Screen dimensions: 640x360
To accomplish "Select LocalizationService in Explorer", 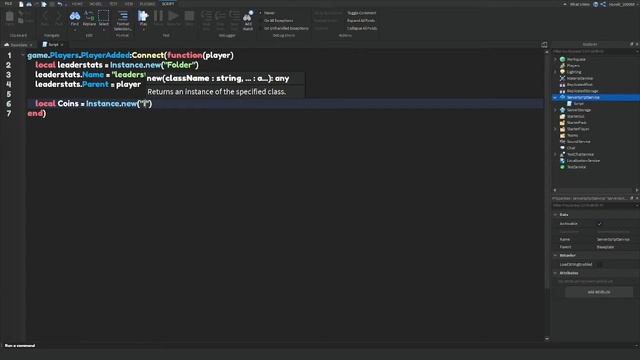I will coord(583,160).
